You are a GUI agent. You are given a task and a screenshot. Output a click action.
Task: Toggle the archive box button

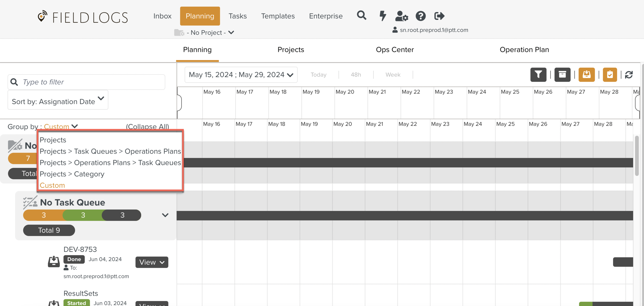562,75
